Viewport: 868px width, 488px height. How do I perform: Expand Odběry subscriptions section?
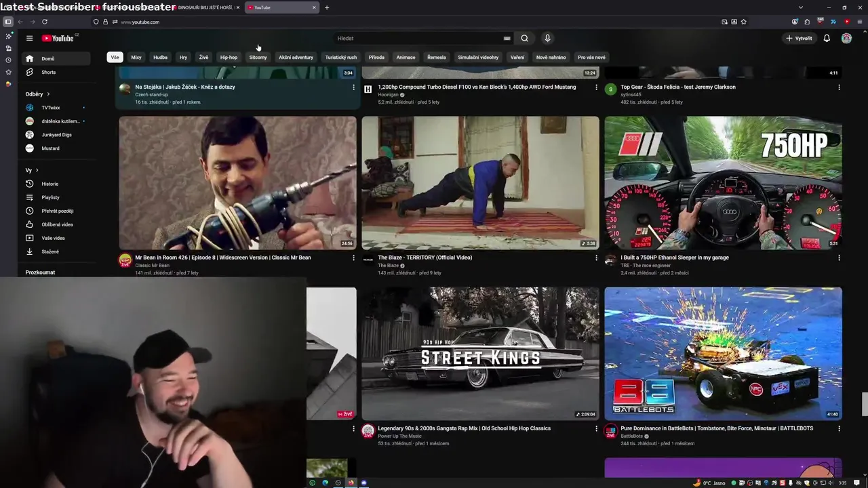coord(38,94)
